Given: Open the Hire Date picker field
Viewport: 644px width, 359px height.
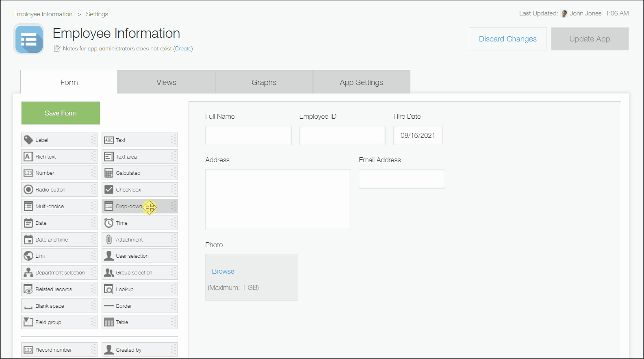Looking at the screenshot, I should [x=418, y=135].
